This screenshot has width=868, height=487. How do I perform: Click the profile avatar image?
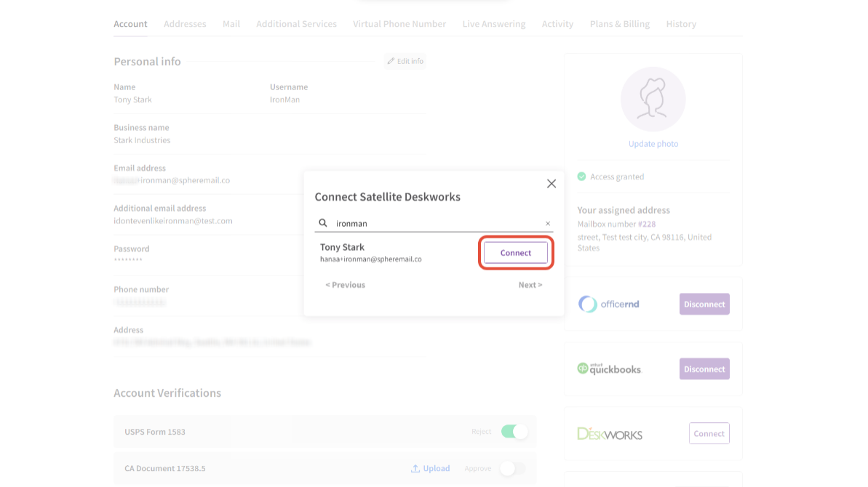click(653, 100)
